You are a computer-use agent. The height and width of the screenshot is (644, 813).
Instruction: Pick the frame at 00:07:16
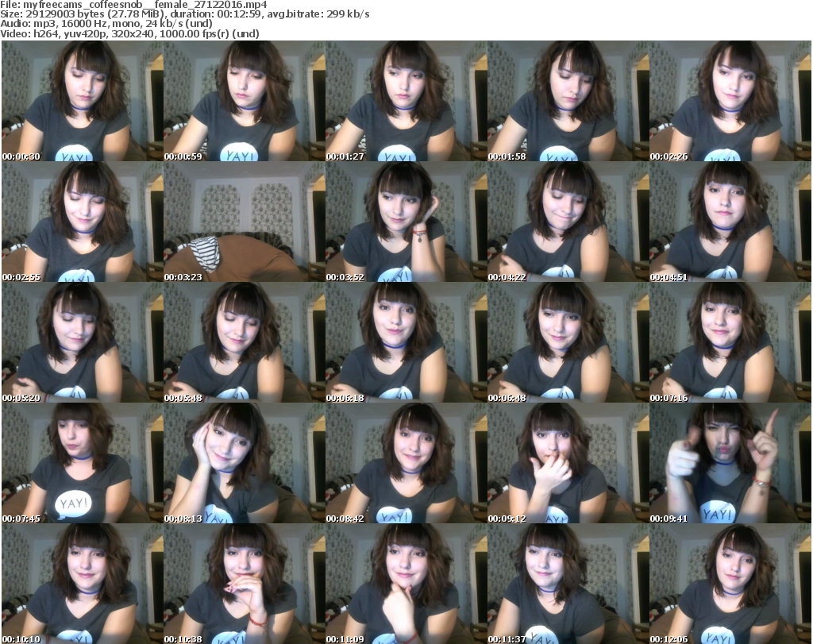(730, 343)
